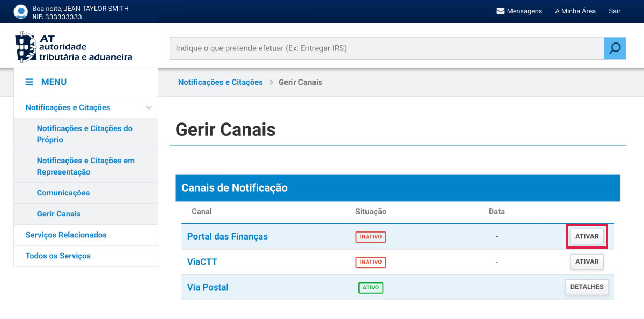Open Comunicações in sidebar
This screenshot has height=319, width=644.
point(63,193)
